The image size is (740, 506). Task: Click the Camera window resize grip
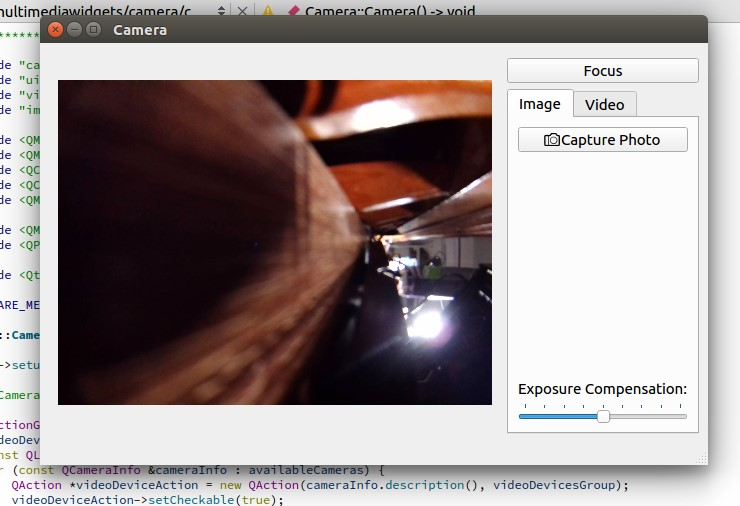coord(702,459)
